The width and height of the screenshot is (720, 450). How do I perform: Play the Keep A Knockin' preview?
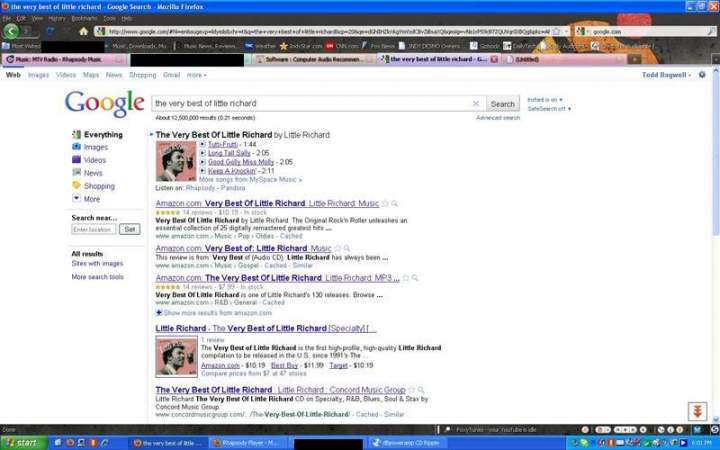(202, 171)
